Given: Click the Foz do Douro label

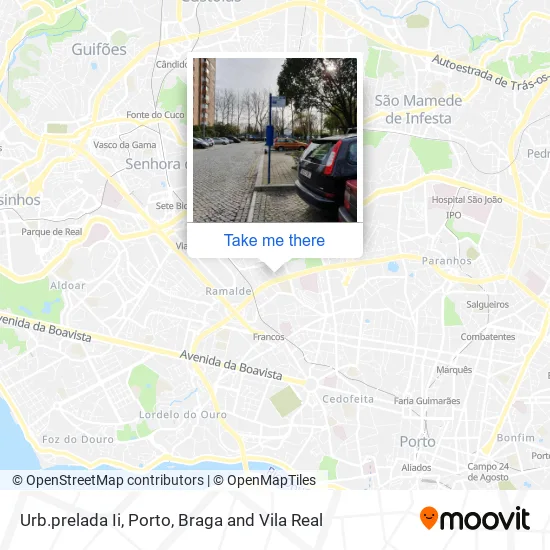Looking at the screenshot, I should [78, 440].
